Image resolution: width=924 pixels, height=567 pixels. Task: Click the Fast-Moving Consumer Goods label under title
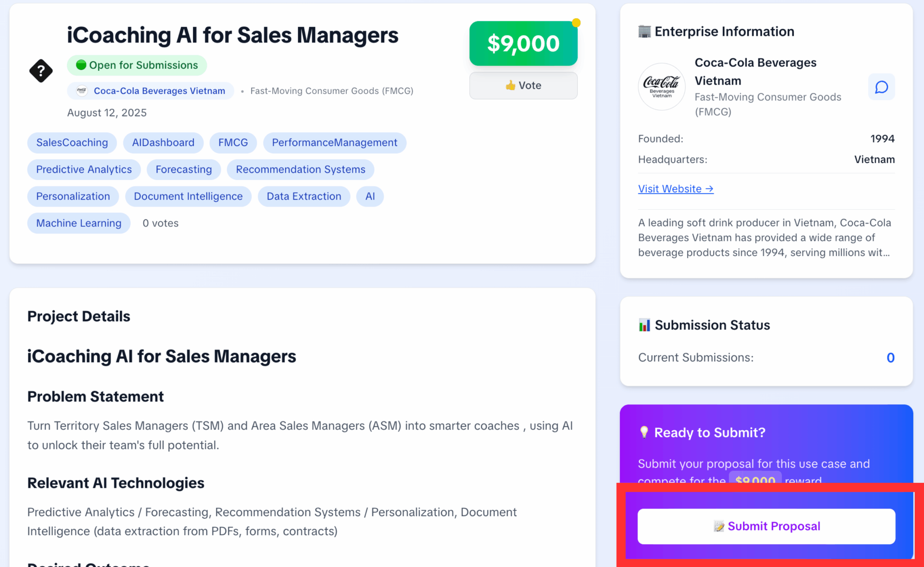tap(331, 91)
